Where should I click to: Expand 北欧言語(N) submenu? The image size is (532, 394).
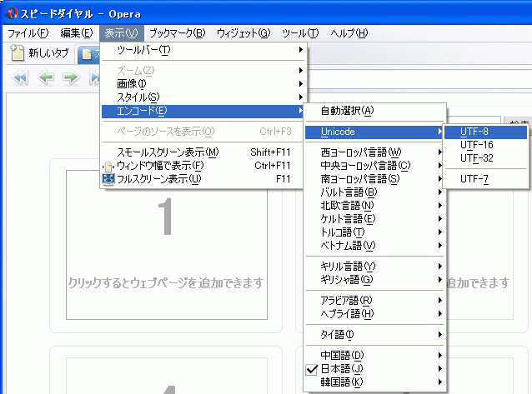point(374,206)
